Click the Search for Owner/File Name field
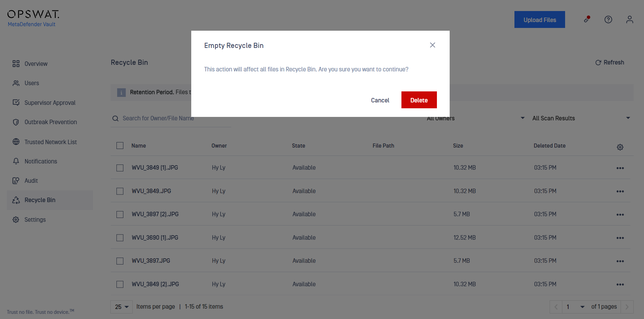Viewport: 644px width, 319px height. (171, 118)
